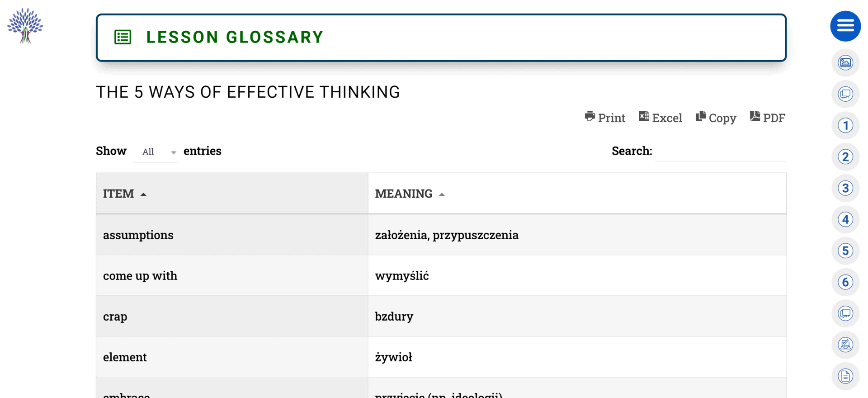The width and height of the screenshot is (868, 398).
Task: Jump to lesson section 6
Action: click(845, 282)
